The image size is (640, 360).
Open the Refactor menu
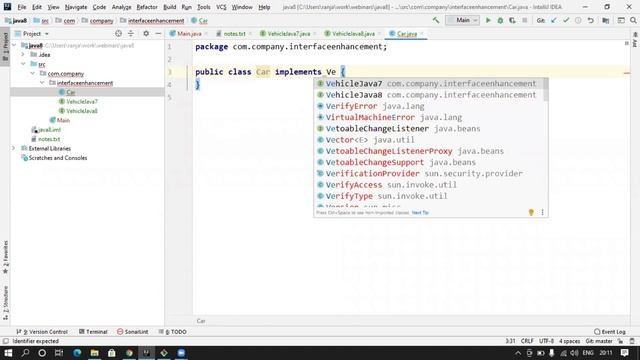(147, 7)
